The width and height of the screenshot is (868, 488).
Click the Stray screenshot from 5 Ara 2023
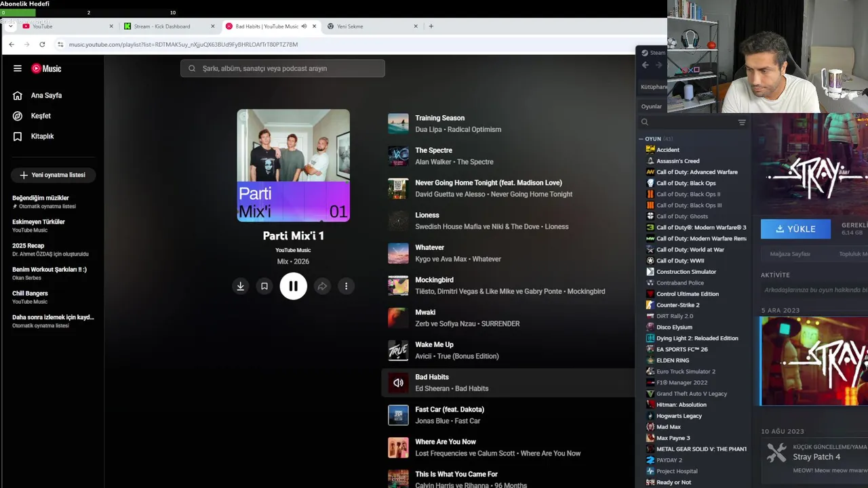[814, 361]
